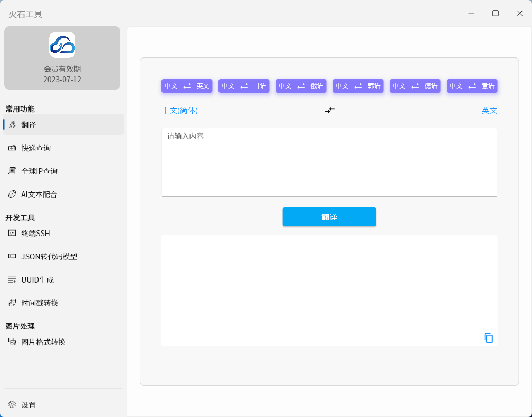Click the UUID生成 list icon
The width and height of the screenshot is (532, 417).
pos(12,280)
